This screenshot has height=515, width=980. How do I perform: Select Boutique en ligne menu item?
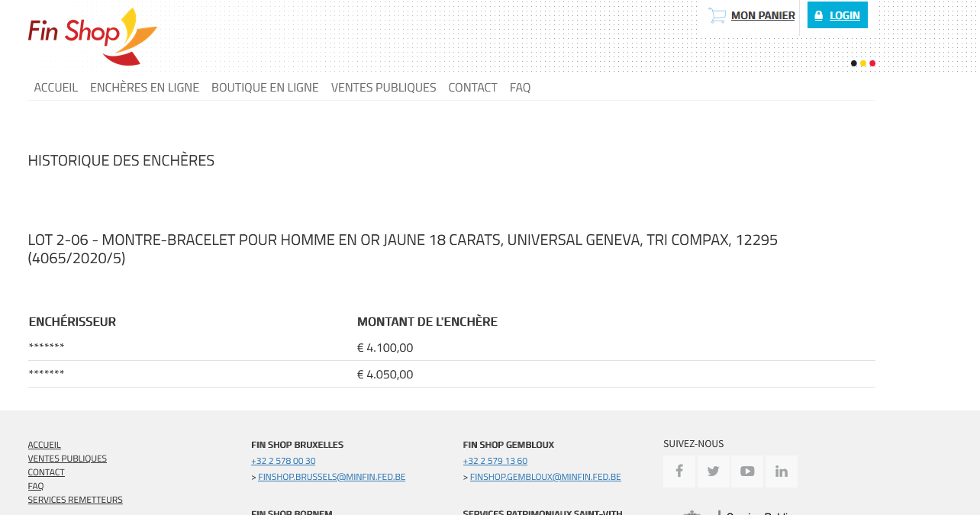coord(265,87)
